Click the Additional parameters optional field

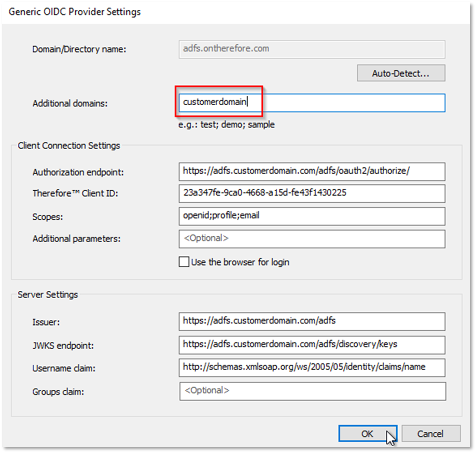(x=311, y=239)
